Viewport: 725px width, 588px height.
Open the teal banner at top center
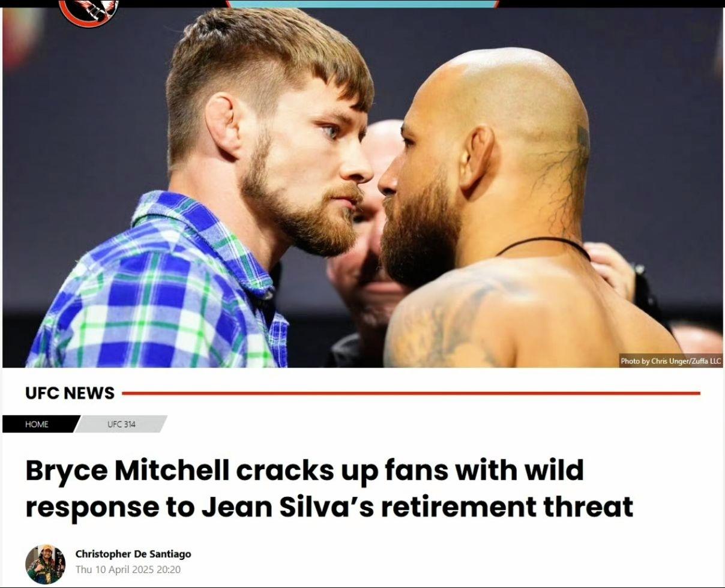(362, 4)
